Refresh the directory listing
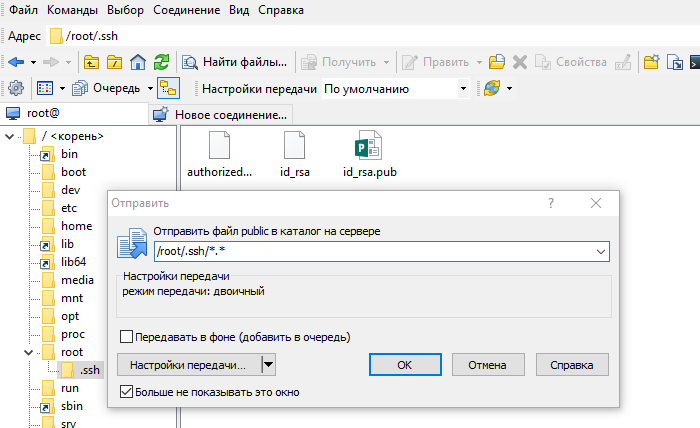Viewport: 700px width, 428px height. 162,62
